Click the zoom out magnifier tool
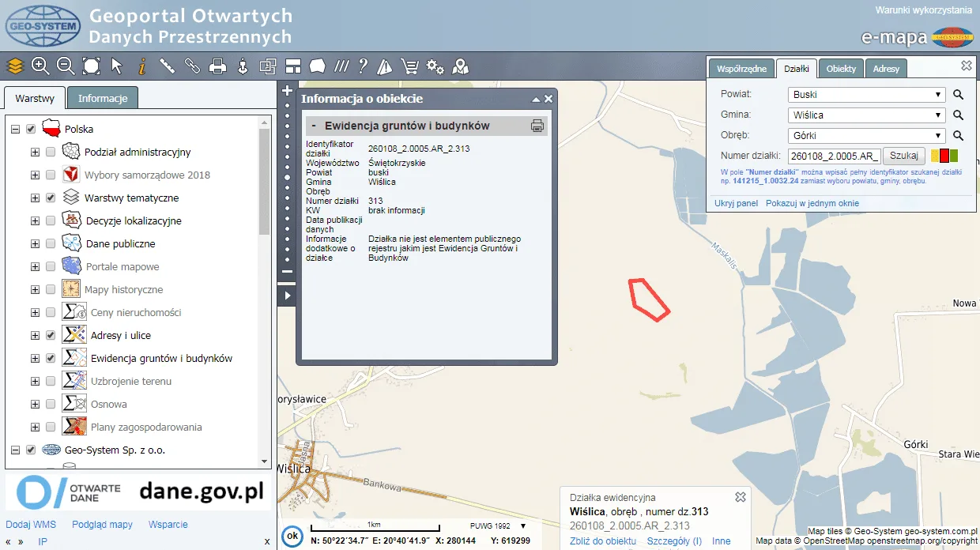 [66, 66]
